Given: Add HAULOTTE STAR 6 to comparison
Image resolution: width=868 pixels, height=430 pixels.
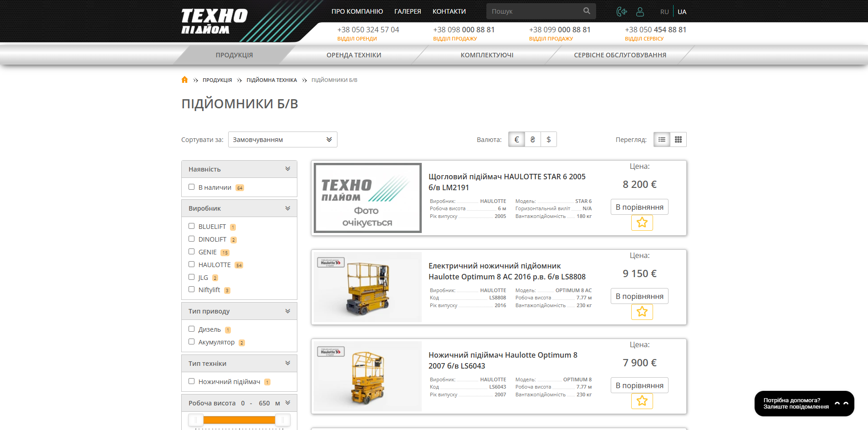Looking at the screenshot, I should (x=639, y=207).
